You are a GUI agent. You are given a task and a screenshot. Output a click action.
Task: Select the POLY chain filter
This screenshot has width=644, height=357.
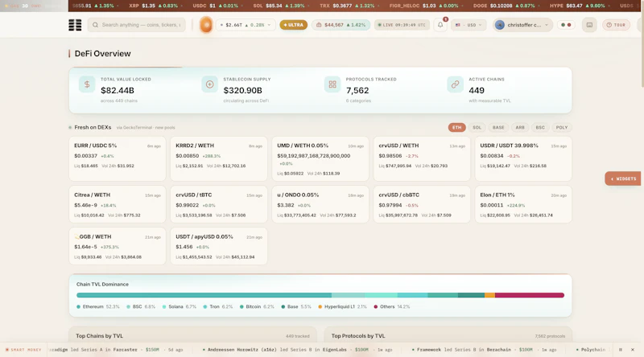click(561, 128)
